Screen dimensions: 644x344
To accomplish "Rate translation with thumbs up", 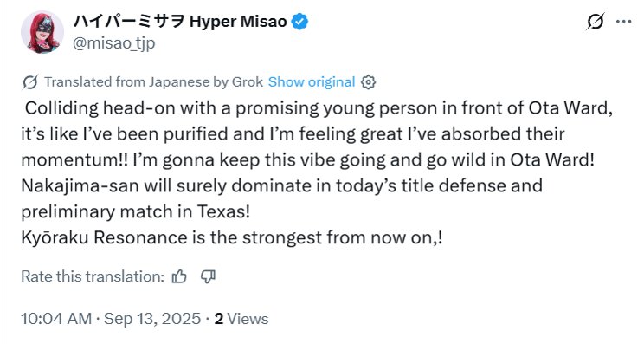I will (179, 276).
